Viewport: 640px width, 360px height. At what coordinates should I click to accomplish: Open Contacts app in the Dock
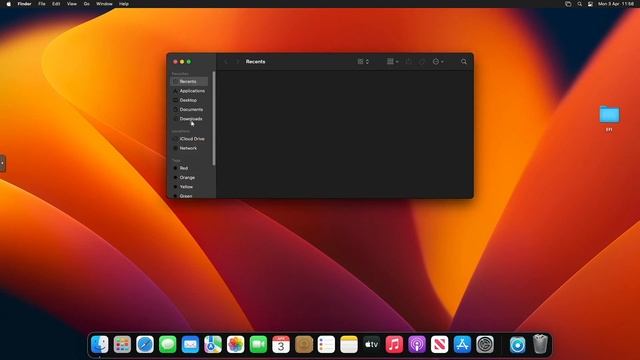point(304,344)
